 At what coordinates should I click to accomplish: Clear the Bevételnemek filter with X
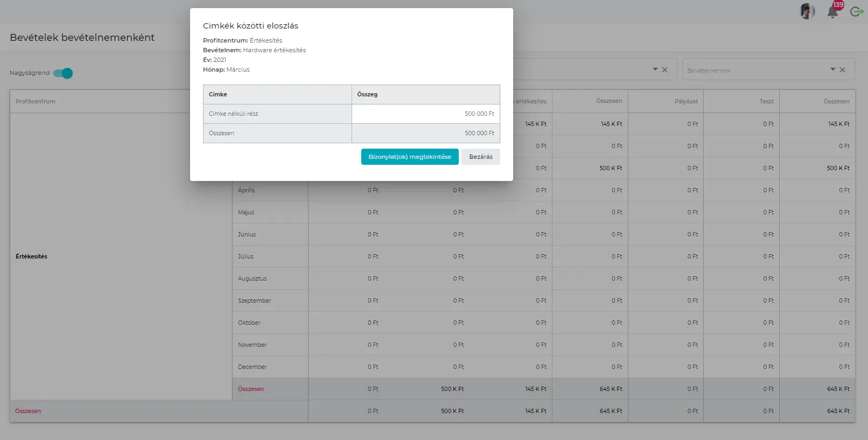tap(843, 69)
